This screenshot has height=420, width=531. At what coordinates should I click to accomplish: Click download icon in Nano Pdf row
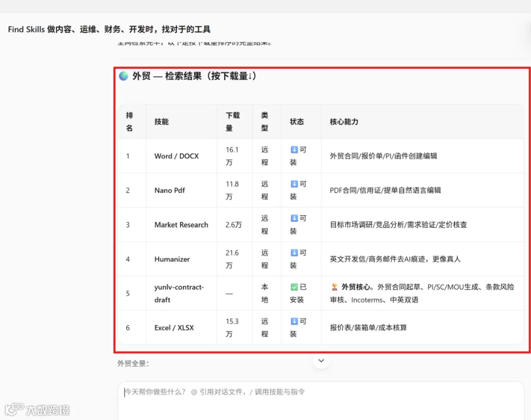(294, 184)
